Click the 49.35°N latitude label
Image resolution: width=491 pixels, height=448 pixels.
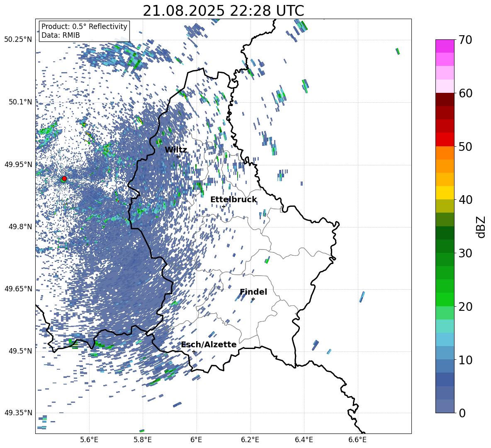click(x=18, y=413)
